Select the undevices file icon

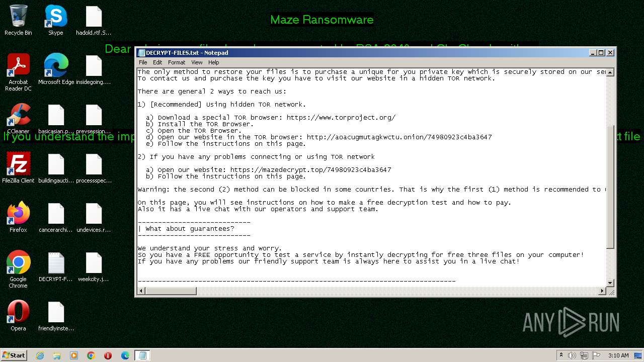(x=94, y=217)
